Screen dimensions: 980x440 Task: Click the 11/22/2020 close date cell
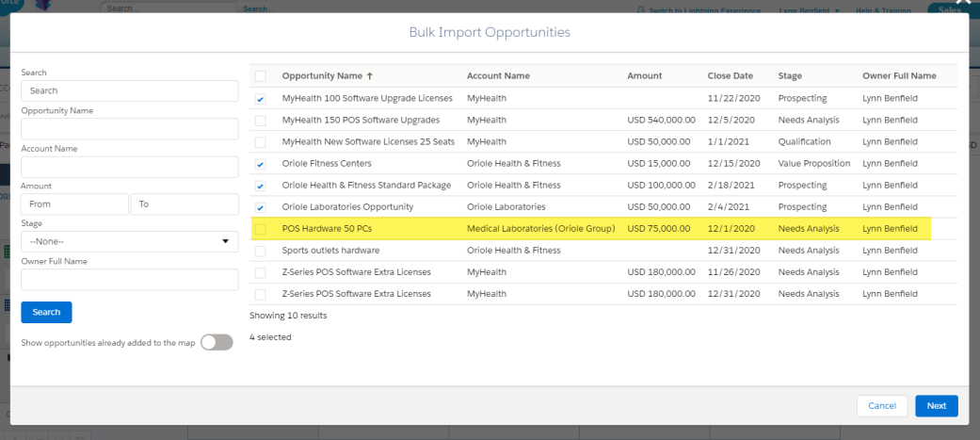pyautogui.click(x=733, y=98)
